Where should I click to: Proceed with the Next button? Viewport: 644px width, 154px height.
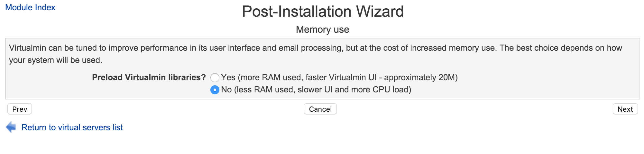click(625, 109)
